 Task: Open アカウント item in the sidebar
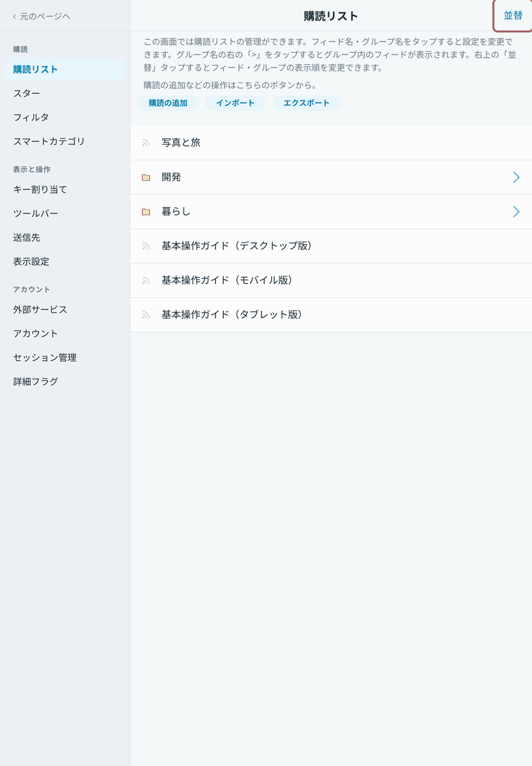click(x=65, y=334)
